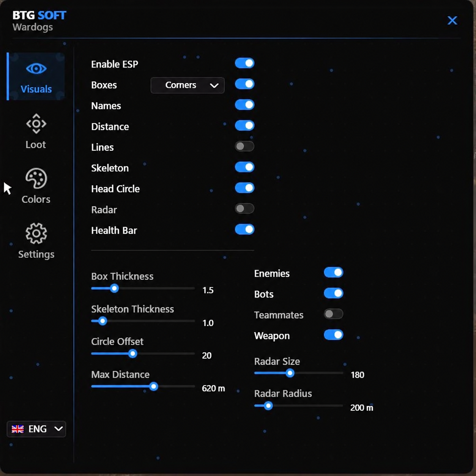Screen dimensions: 476x476
Task: Switch off the Distance toggle
Action: tap(244, 125)
